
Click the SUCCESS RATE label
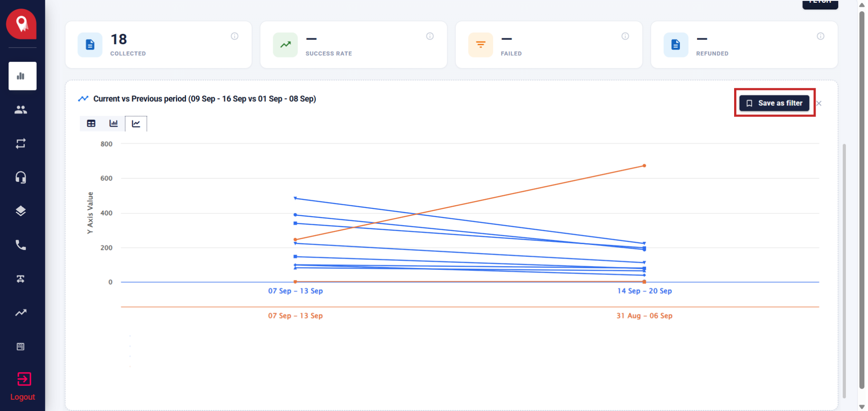coord(329,54)
